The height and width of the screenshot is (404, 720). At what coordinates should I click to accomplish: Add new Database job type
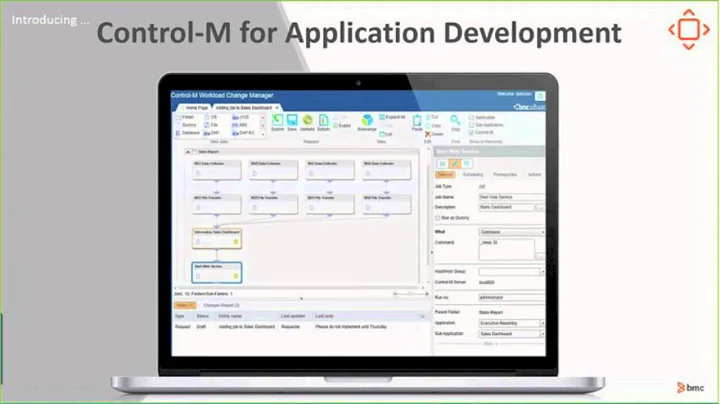point(188,133)
